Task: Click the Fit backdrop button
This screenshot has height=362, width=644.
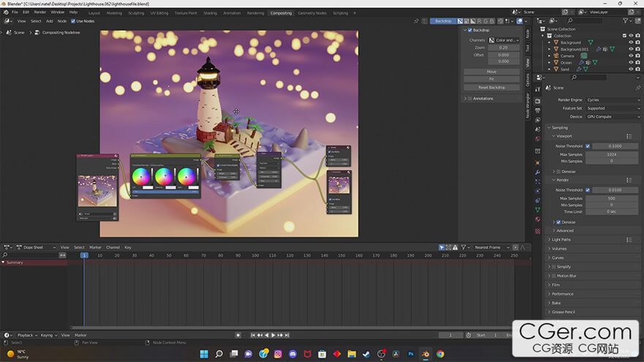Action: [492, 79]
